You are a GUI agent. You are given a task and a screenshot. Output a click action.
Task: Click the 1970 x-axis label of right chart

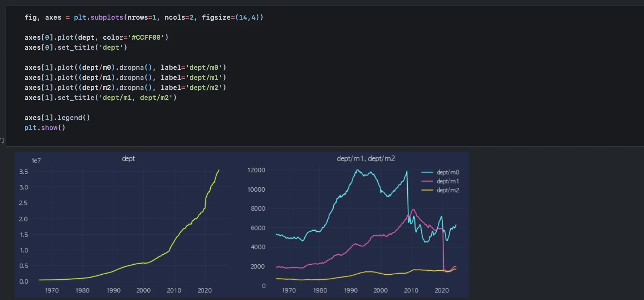tap(289, 290)
